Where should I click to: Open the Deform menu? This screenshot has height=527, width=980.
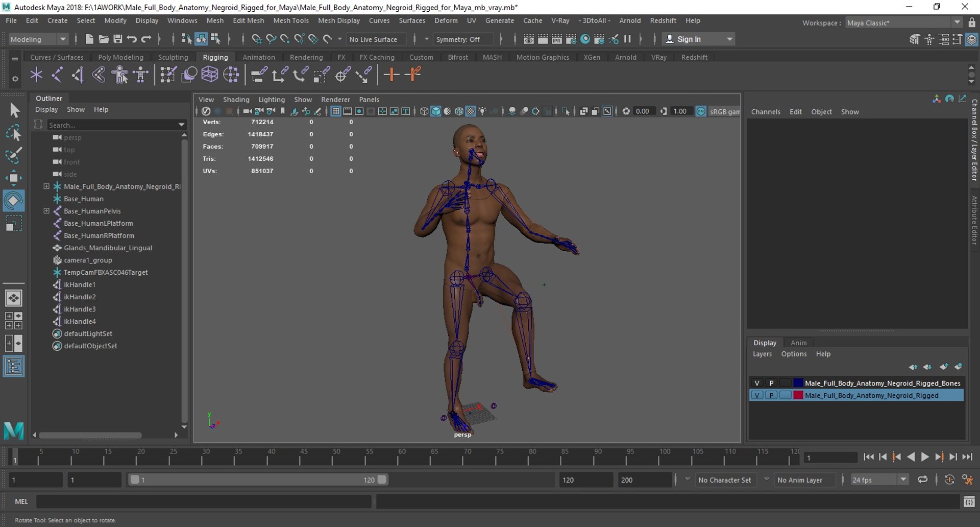446,20
